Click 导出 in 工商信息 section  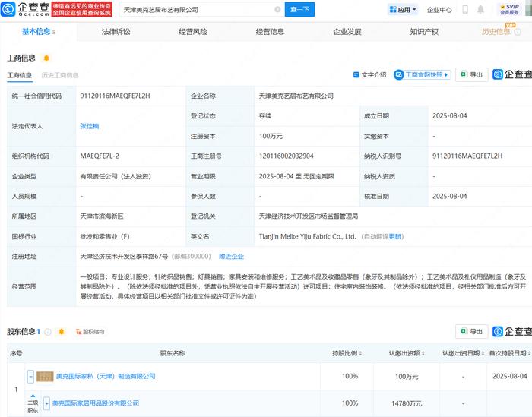pos(472,75)
